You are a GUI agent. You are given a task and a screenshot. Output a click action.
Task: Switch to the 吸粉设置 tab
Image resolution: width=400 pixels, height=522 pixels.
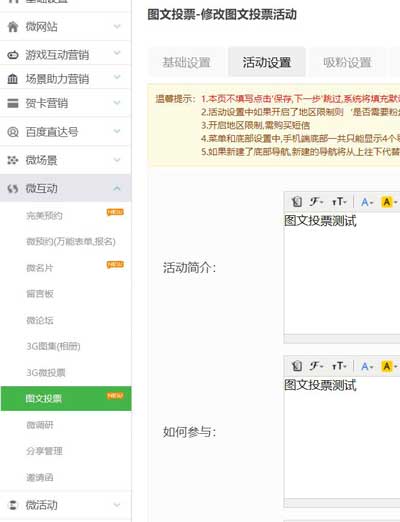coord(347,62)
